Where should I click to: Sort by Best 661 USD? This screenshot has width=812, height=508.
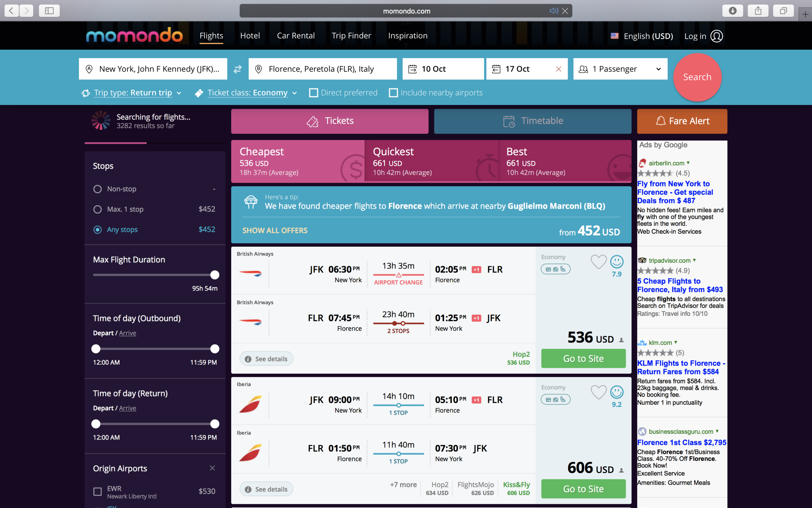coord(565,161)
